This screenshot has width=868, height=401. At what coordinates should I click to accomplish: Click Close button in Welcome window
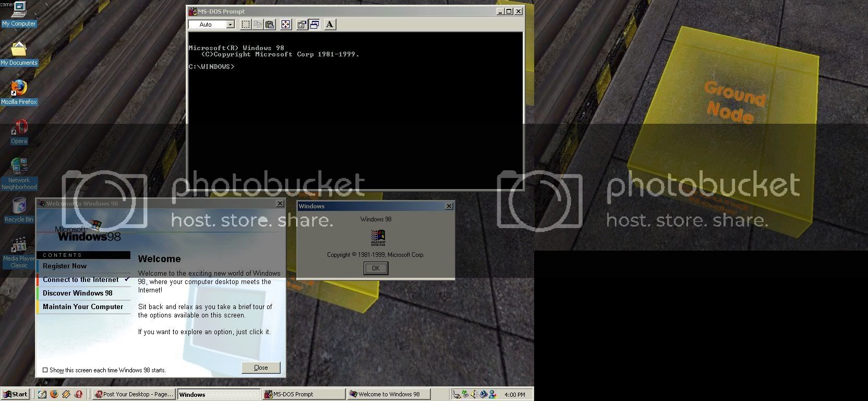pos(261,368)
